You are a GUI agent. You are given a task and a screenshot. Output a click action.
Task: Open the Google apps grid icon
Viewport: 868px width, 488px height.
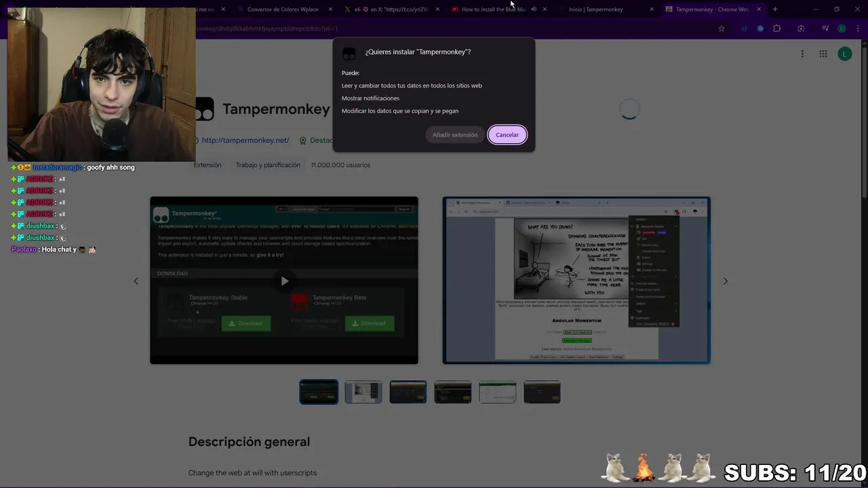(x=823, y=54)
